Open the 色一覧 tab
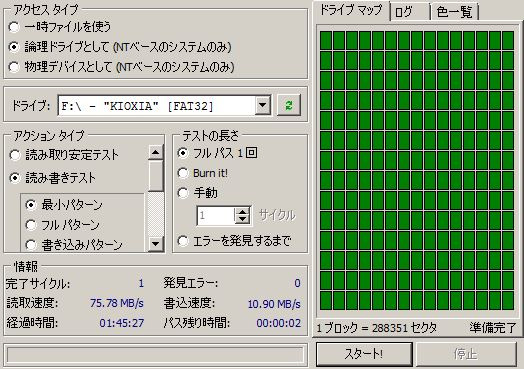Image resolution: width=524 pixels, height=369 pixels. (x=454, y=12)
